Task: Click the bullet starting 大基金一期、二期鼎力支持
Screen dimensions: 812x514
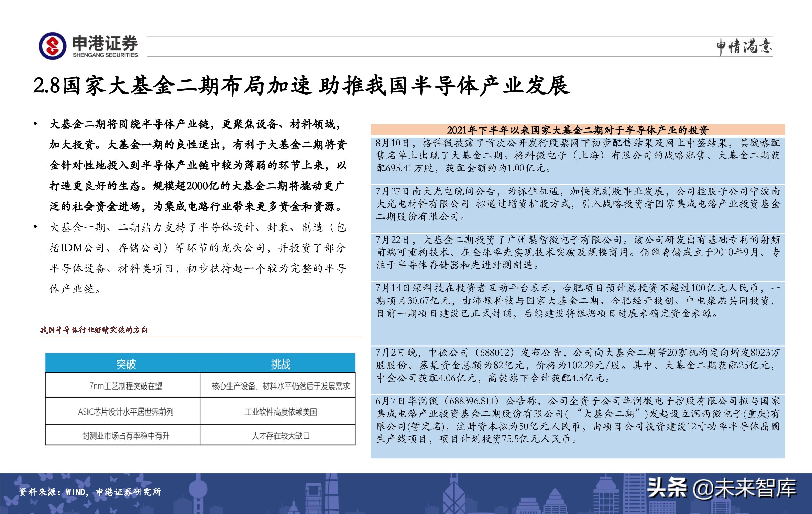Action: [198, 258]
